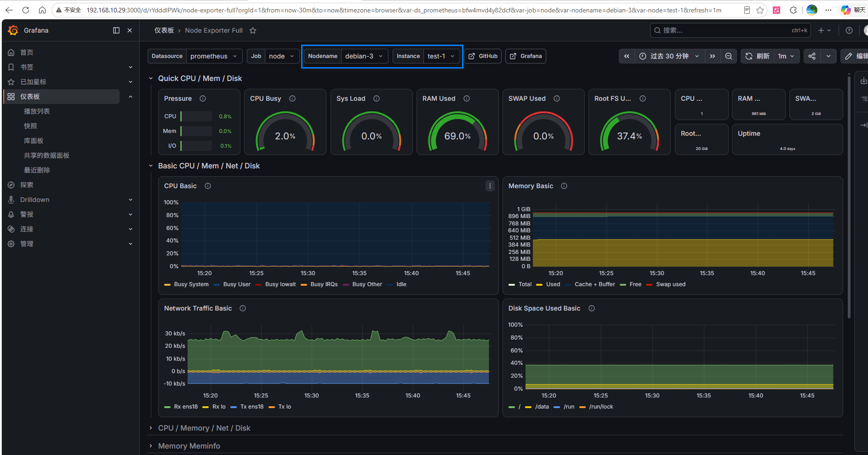The height and width of the screenshot is (455, 868).
Task: Show info for the Root FS panel
Action: [x=643, y=98]
